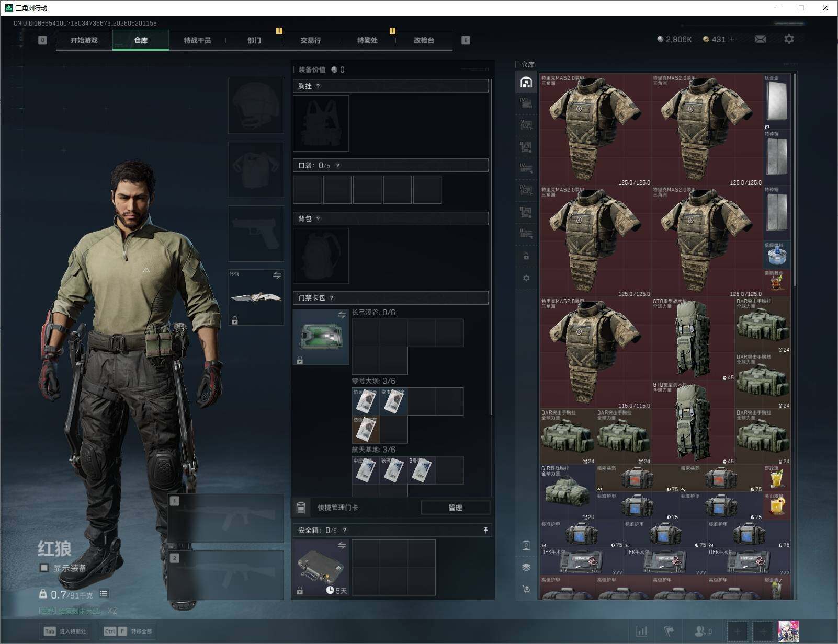Screen dimensions: 838x644
Task: Click the warehouse sidebar gear icon
Action: point(526,278)
